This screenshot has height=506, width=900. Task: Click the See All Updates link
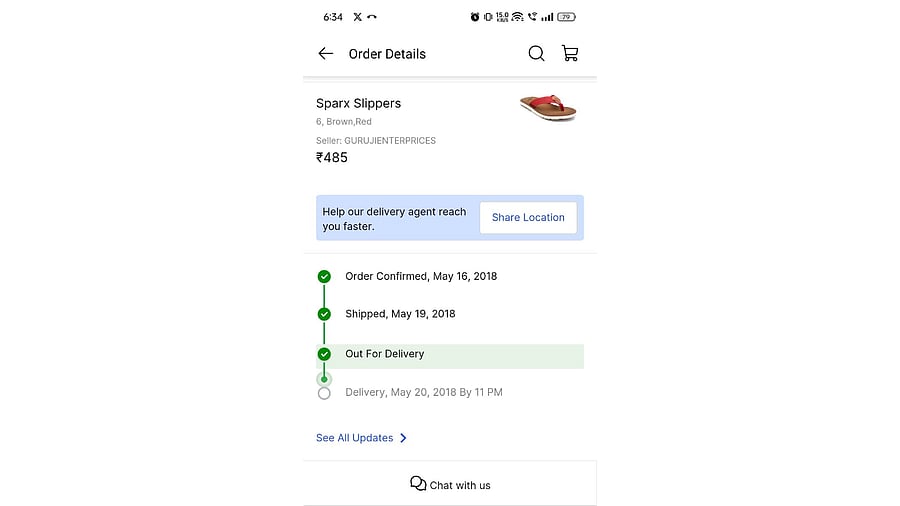point(355,438)
